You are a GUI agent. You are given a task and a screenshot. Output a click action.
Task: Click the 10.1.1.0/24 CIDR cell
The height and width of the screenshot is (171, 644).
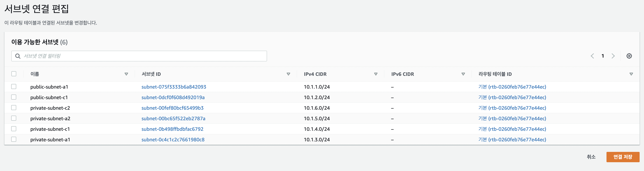click(x=317, y=87)
